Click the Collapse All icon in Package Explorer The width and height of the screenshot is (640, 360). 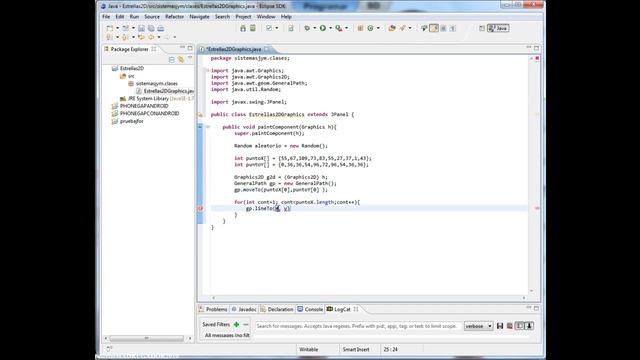tap(171, 60)
